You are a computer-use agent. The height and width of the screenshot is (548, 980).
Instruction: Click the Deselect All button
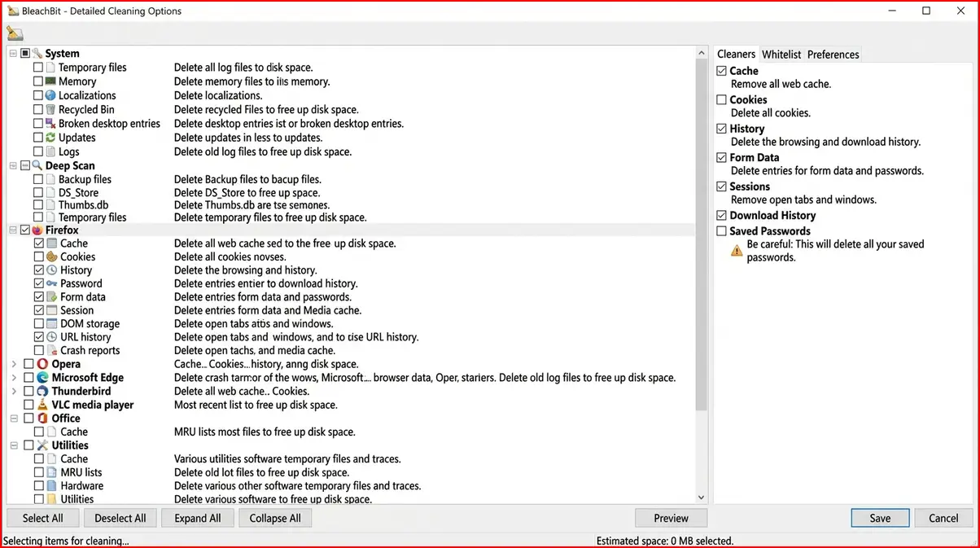pos(120,518)
